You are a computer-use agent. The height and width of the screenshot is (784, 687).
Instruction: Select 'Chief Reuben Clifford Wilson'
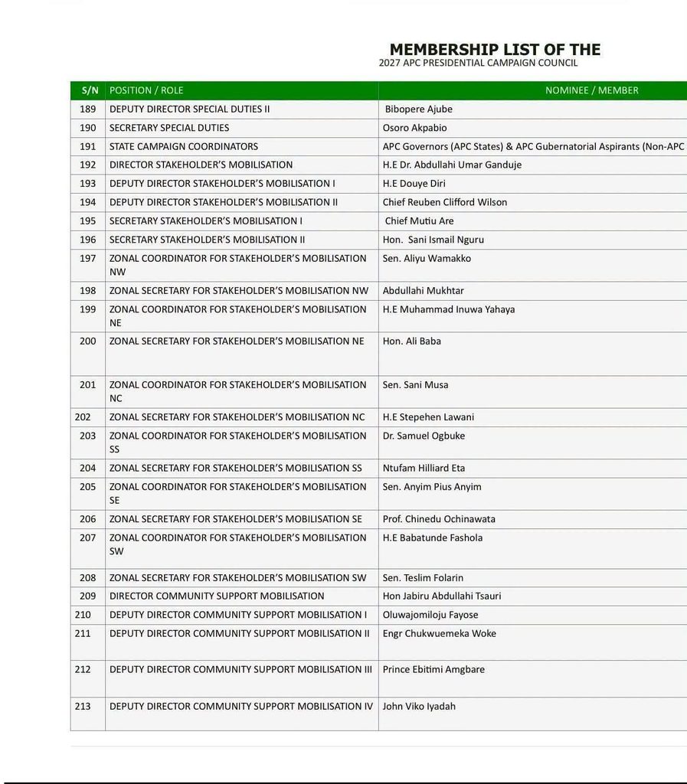click(444, 202)
